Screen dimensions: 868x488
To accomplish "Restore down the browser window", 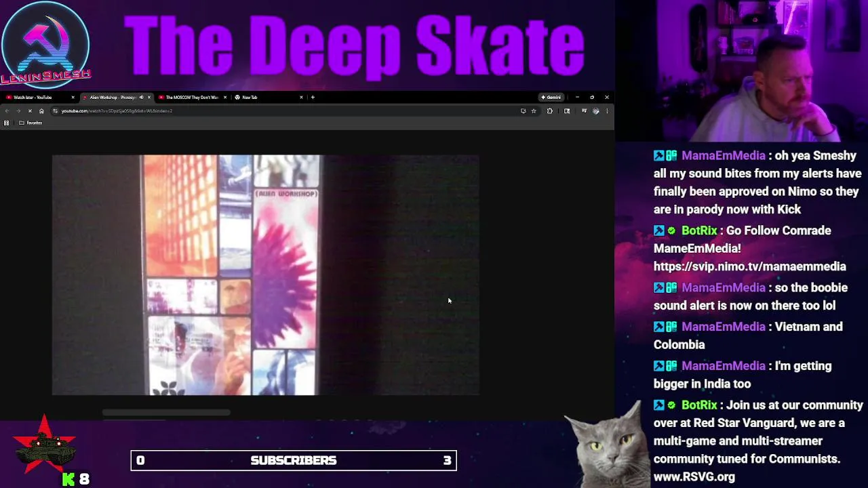I will 592,97.
